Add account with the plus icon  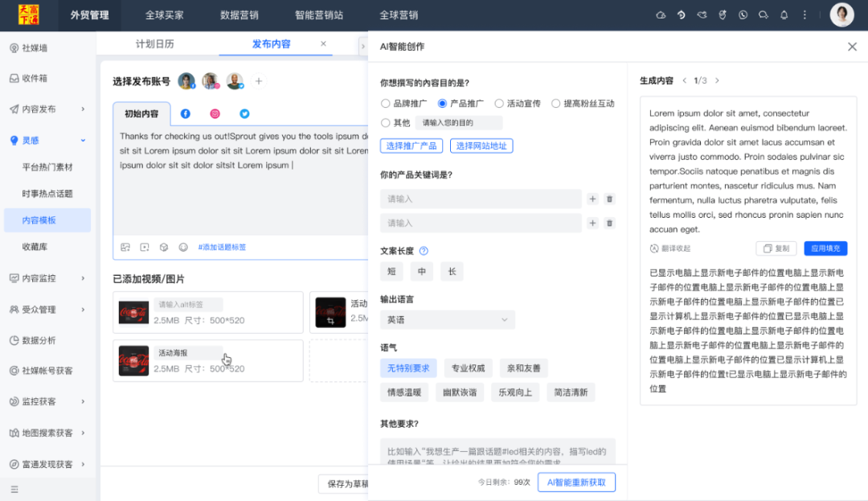259,81
